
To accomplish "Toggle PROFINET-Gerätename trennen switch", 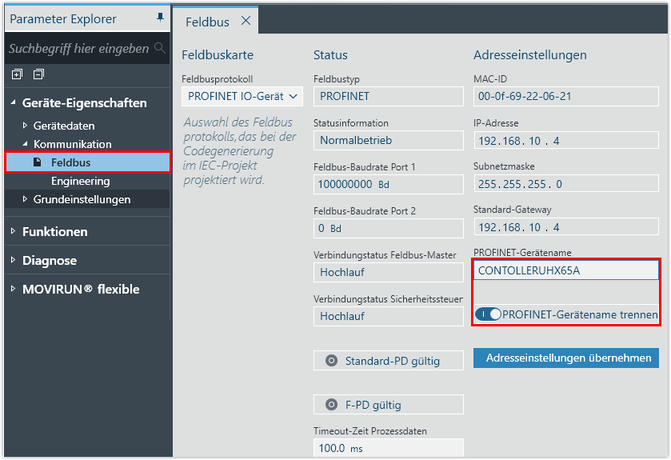I will click(x=488, y=315).
